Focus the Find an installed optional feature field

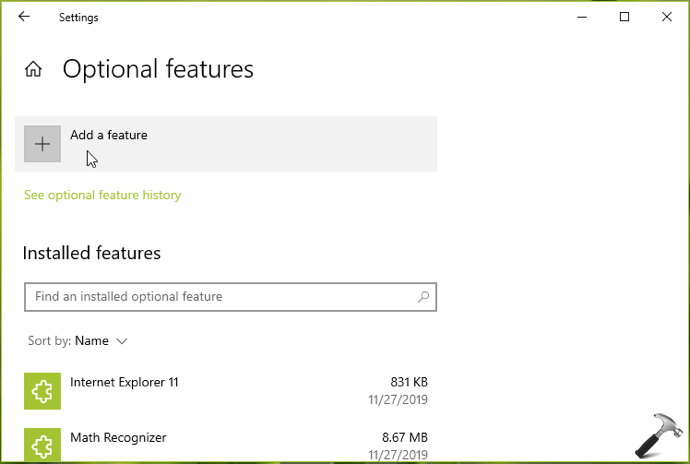(230, 297)
